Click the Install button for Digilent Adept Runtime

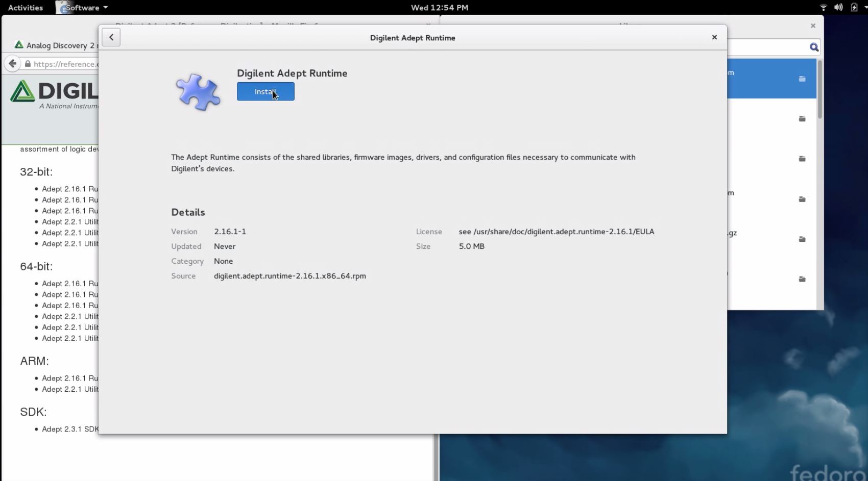coord(266,91)
